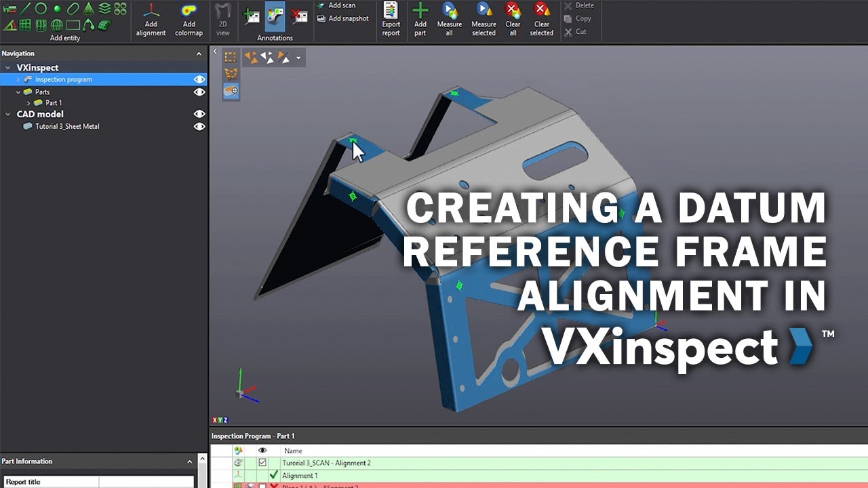
Task: Click Add alignment tool
Action: click(151, 20)
